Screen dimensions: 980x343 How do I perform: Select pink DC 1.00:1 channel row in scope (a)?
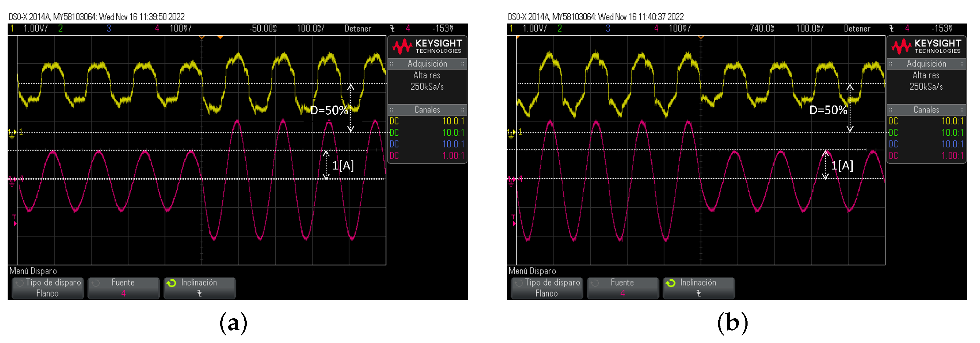pos(427,156)
